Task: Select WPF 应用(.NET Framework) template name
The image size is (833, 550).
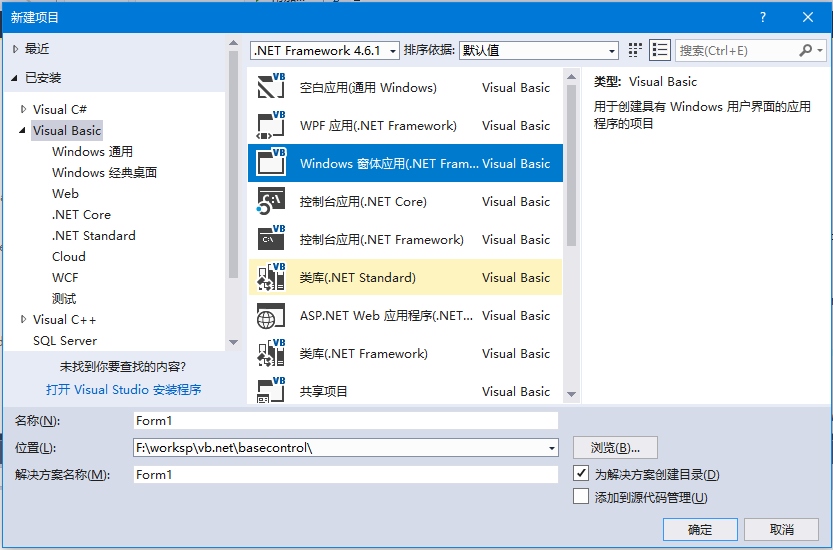Action: point(378,125)
